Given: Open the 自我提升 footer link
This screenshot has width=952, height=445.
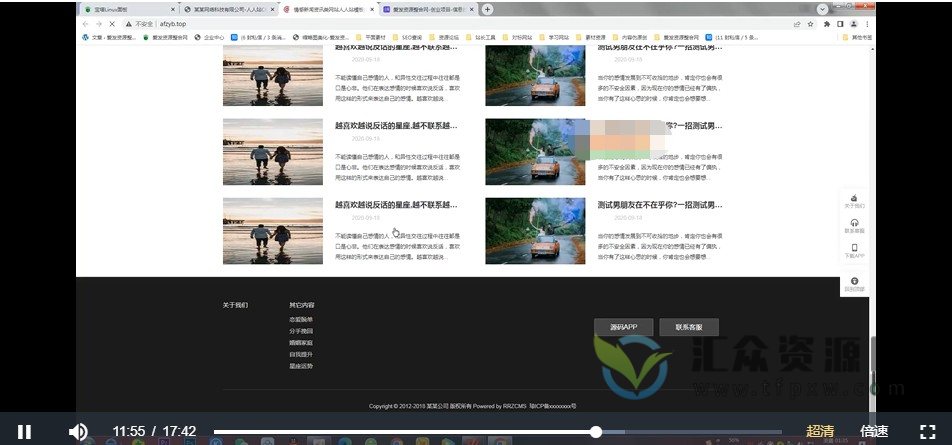Looking at the screenshot, I should pyautogui.click(x=301, y=355).
